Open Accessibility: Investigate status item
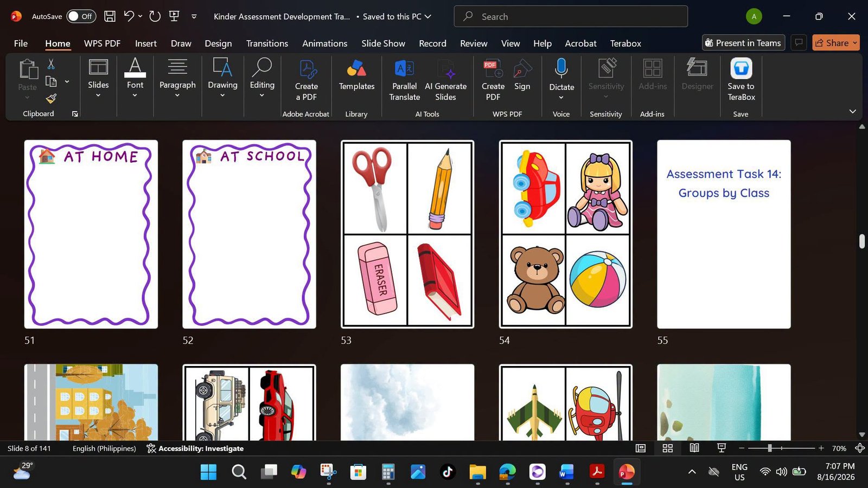 point(195,448)
